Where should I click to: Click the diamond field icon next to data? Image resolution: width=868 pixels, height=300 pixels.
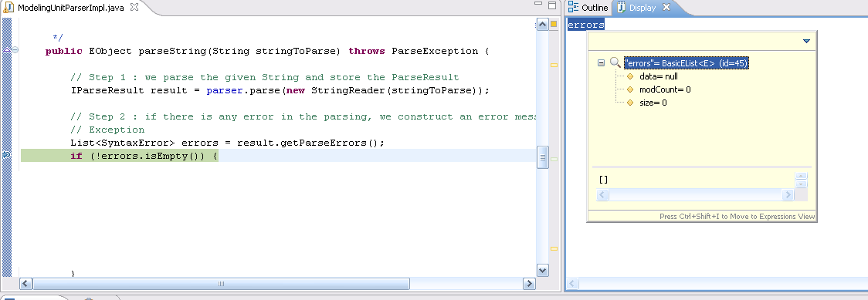point(630,76)
